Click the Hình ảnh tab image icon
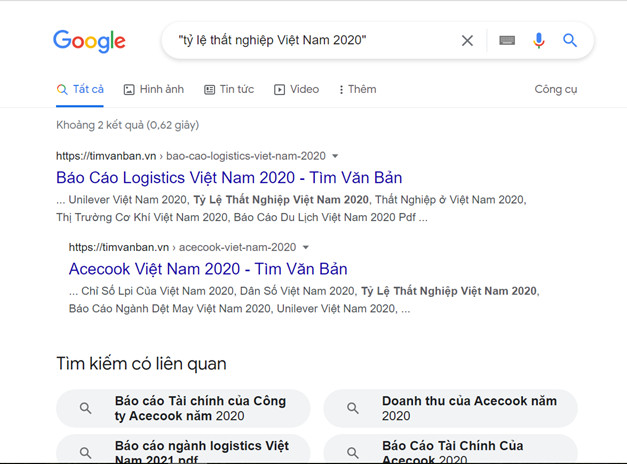627x464 pixels. pos(129,90)
